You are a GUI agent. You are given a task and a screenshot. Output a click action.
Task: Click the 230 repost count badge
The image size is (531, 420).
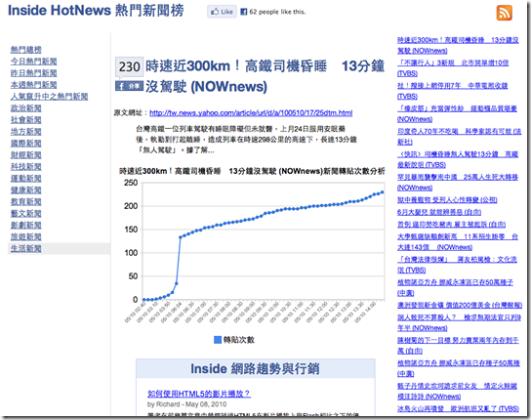click(x=129, y=66)
